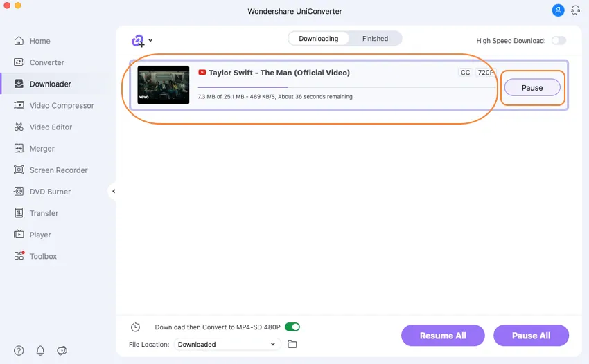The image size is (589, 364).
Task: Click the Video Compressor sidebar icon
Action: (x=19, y=105)
